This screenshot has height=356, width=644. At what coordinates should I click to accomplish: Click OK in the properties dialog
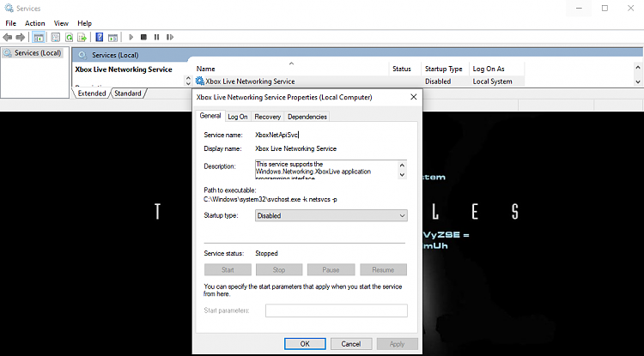coord(305,344)
